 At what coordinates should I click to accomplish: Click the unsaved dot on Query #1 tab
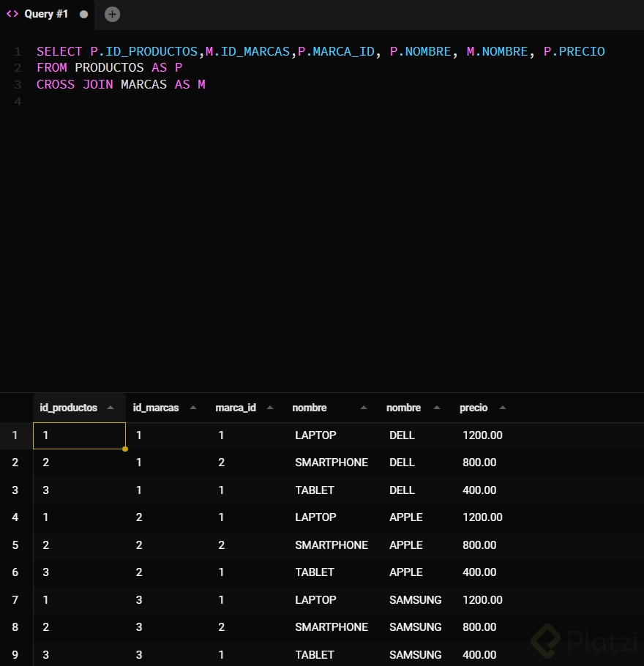tap(83, 15)
